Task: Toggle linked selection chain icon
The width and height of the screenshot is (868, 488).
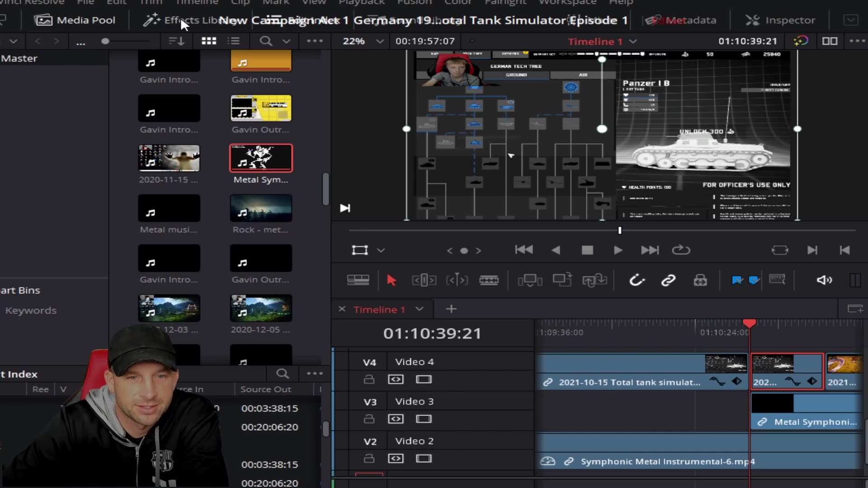Action: (x=669, y=280)
